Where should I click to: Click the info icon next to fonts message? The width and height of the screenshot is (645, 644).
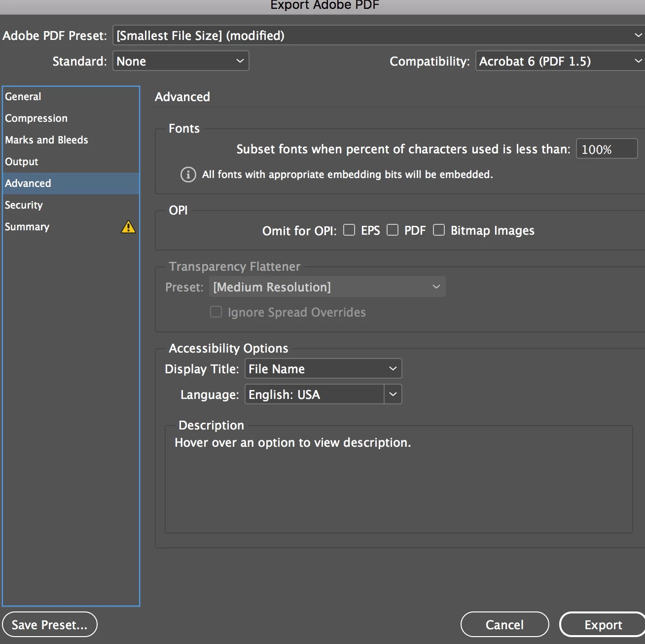pyautogui.click(x=188, y=175)
